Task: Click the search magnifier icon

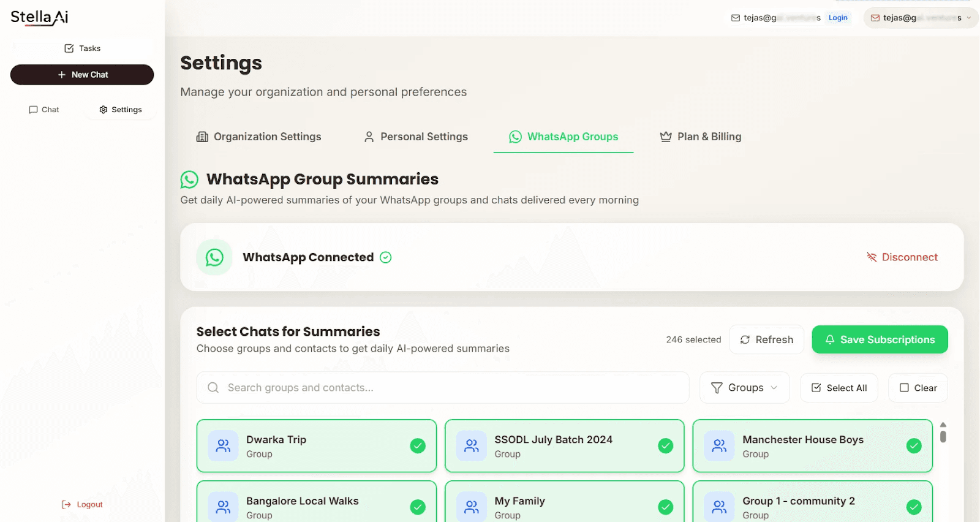Action: click(x=213, y=388)
